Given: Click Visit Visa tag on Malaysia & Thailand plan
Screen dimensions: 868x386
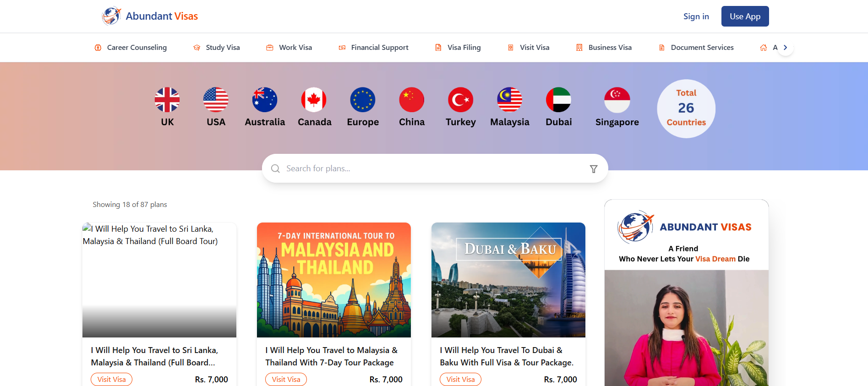Looking at the screenshot, I should click(x=286, y=380).
